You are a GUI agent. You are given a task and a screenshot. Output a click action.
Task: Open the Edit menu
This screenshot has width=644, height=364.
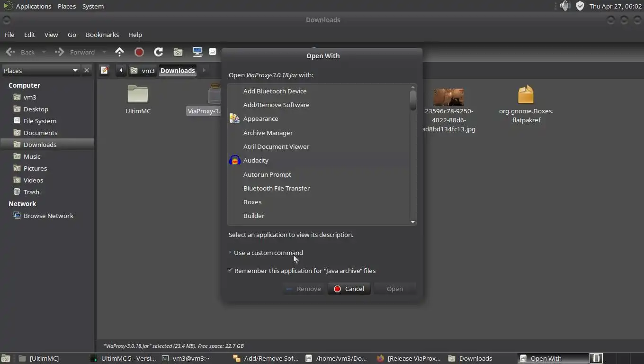click(x=29, y=35)
